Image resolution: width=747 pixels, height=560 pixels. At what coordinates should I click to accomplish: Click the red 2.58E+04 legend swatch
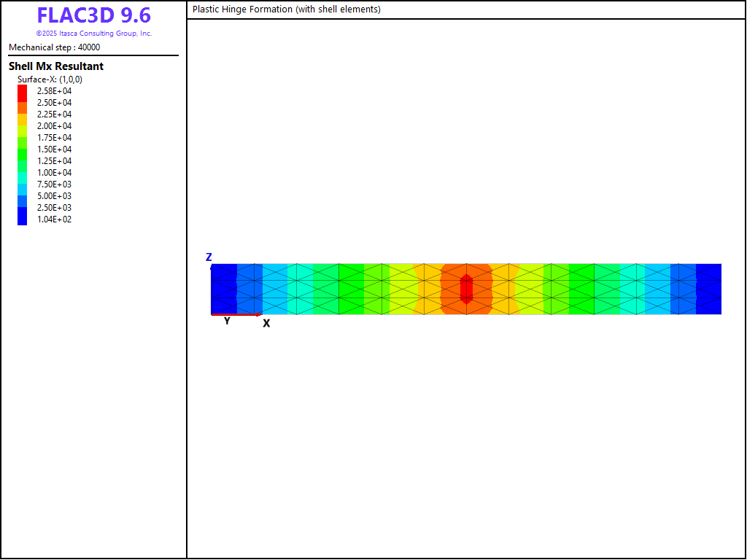click(x=23, y=92)
